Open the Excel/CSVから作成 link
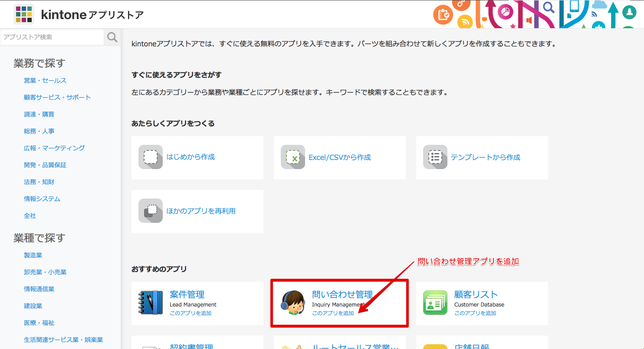Image resolution: width=644 pixels, height=349 pixels. (340, 157)
